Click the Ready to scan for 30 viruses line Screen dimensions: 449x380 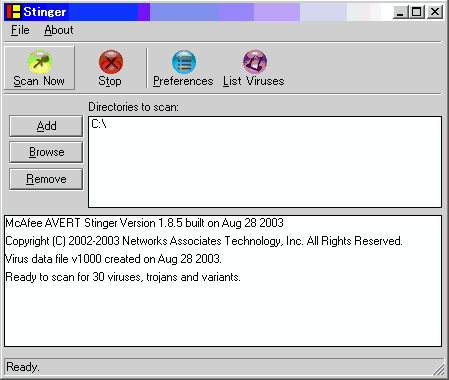[x=123, y=277]
